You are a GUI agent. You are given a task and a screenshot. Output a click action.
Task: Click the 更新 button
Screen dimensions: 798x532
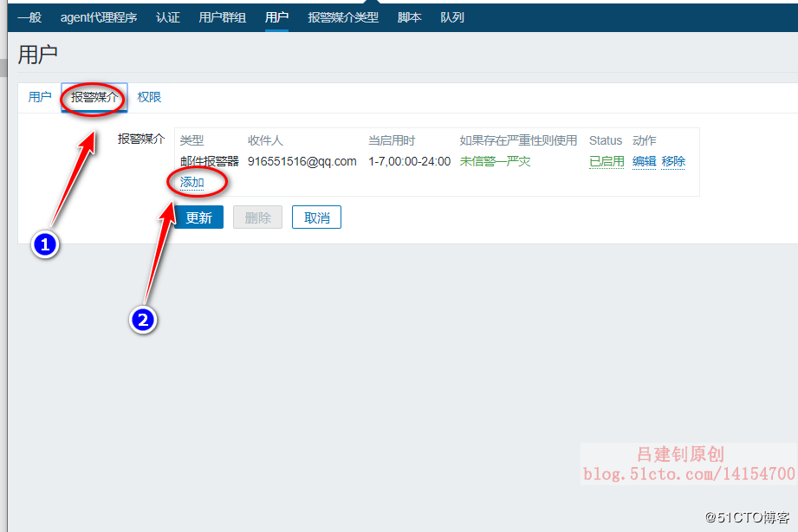tap(198, 217)
